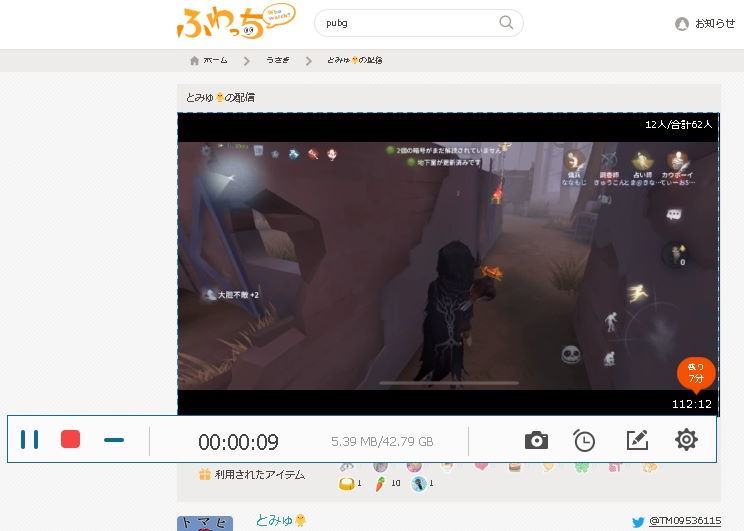The height and width of the screenshot is (531, 744).
Task: Click the viewer count 12人/合計62人
Action: coord(679,124)
